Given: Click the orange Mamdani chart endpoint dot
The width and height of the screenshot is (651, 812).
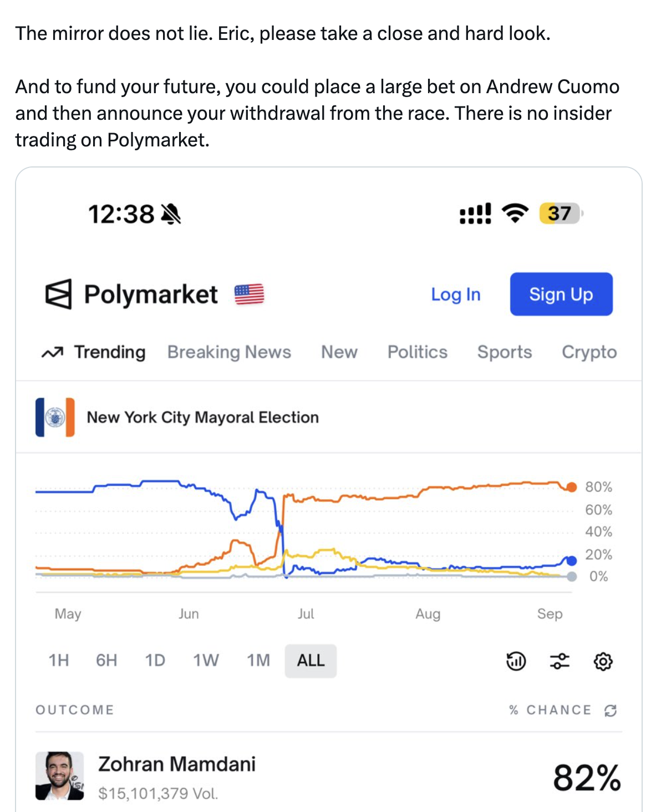Looking at the screenshot, I should [571, 487].
